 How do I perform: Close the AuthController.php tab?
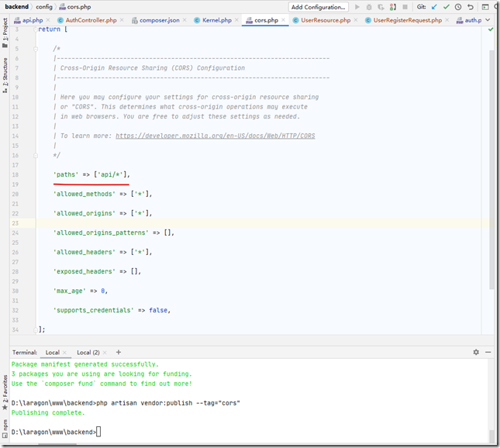pos(122,20)
